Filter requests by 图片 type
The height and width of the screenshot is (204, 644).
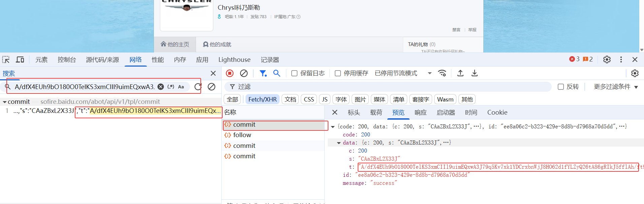(x=360, y=99)
